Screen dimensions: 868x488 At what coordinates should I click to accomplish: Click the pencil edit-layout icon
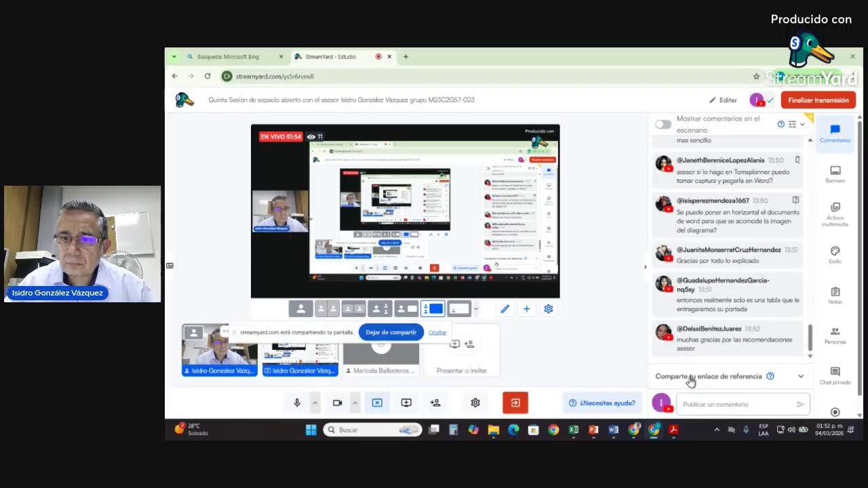click(505, 309)
